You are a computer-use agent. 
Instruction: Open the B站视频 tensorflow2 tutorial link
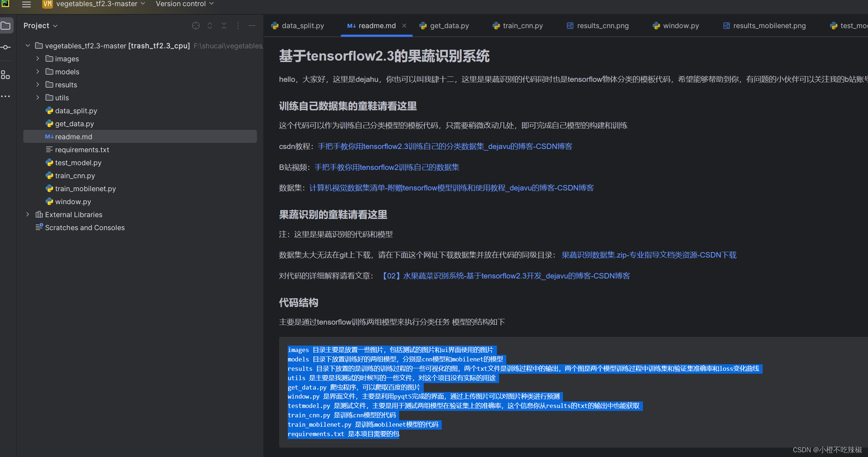coord(387,167)
